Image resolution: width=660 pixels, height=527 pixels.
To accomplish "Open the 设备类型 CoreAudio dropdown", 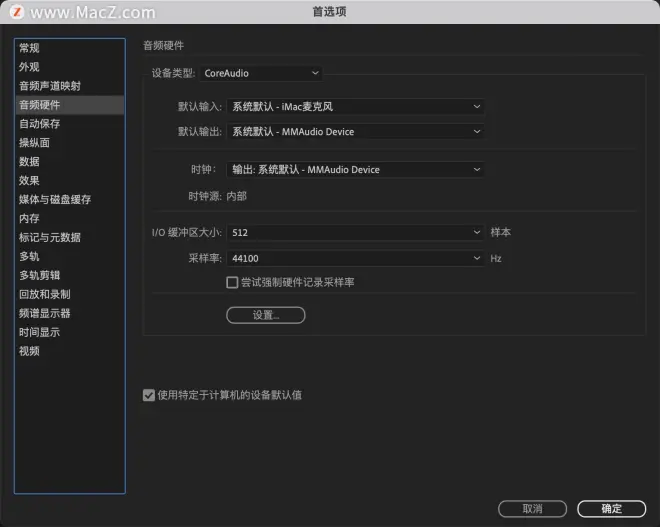I will tap(261, 73).
